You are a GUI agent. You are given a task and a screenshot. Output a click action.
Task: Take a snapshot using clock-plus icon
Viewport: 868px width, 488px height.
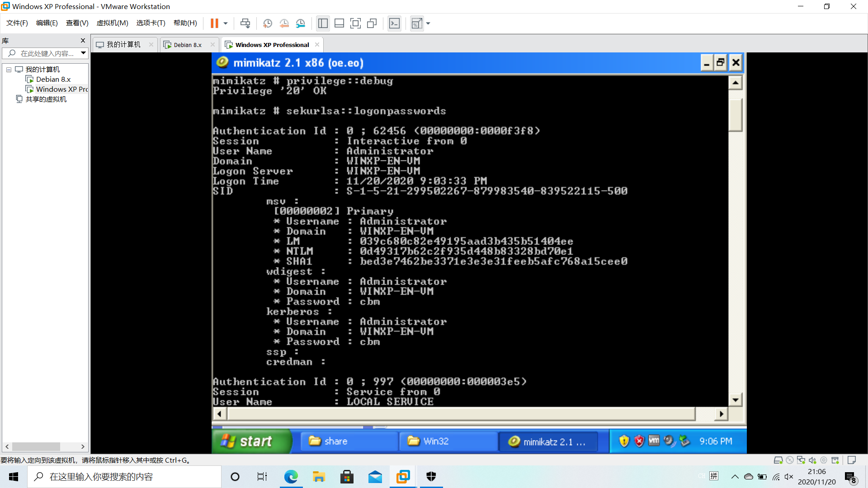pos(267,23)
